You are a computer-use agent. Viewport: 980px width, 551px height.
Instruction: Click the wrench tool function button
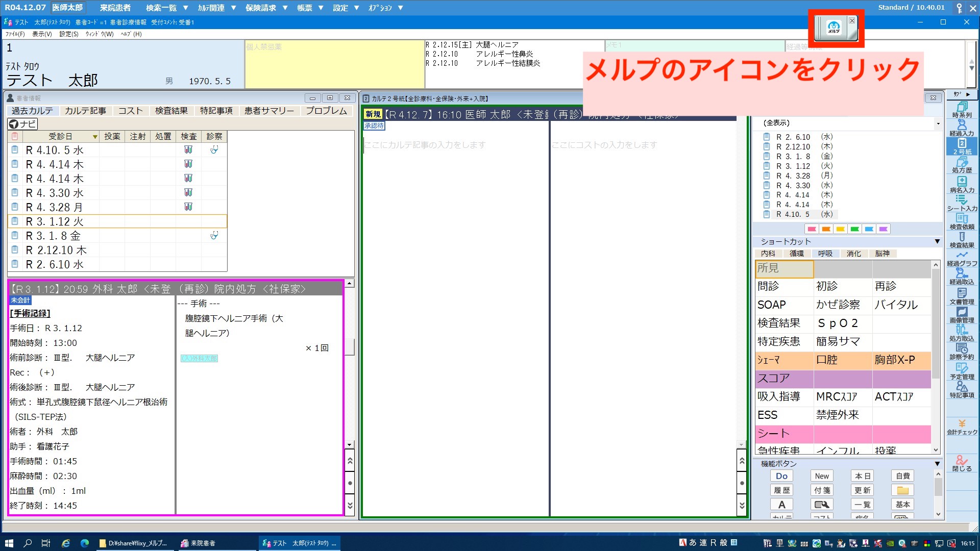(x=822, y=505)
